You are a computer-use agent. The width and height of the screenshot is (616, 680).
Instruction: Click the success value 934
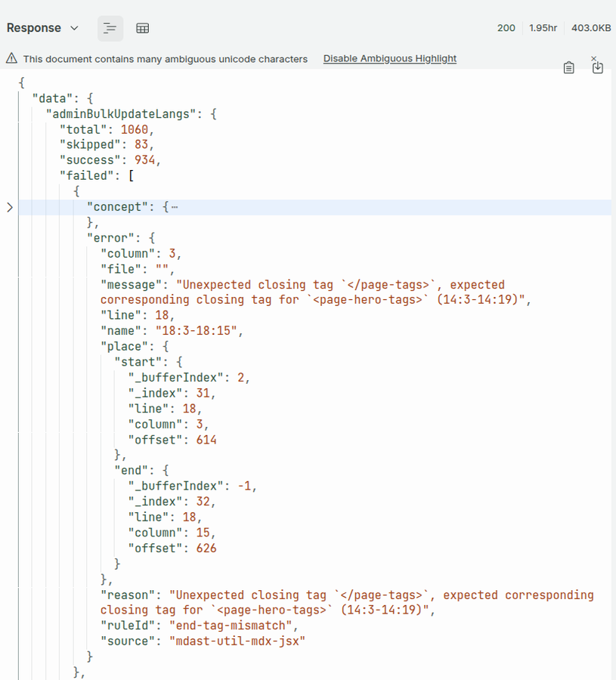pyautogui.click(x=144, y=160)
